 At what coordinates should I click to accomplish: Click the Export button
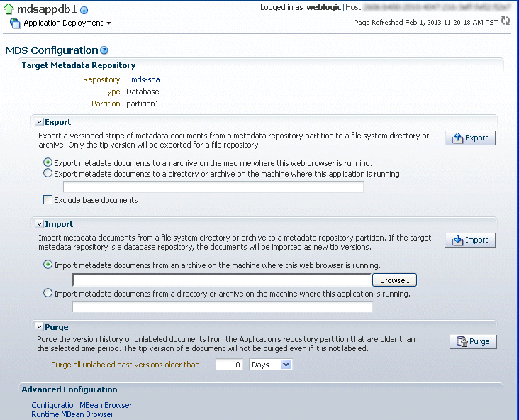pyautogui.click(x=470, y=138)
